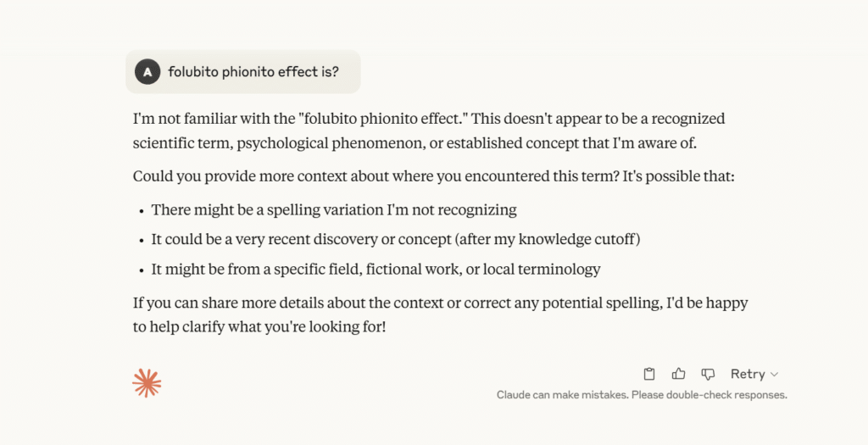Retry generating the response
Screen dimensions: 868x445
[x=748, y=374]
